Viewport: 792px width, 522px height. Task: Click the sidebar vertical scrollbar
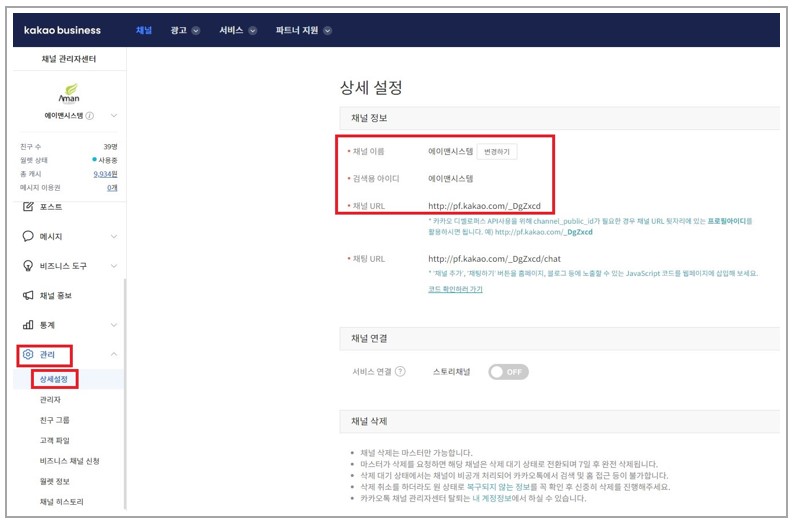coord(125,394)
